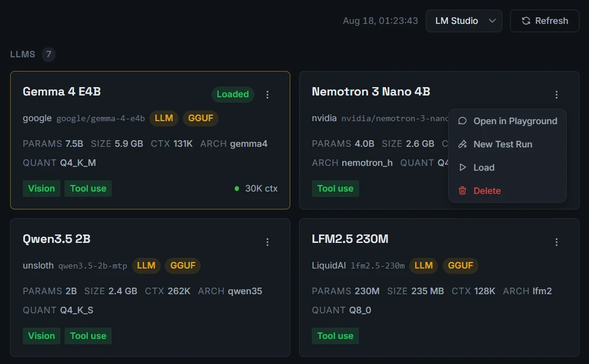This screenshot has height=364, width=589.
Task: Click the ARCH nemotron_h value
Action: coord(367,163)
